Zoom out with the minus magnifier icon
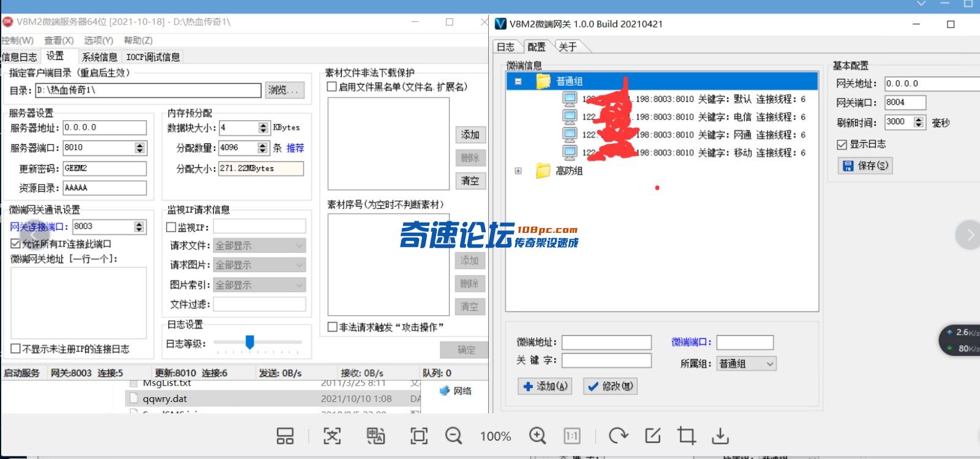This screenshot has width=980, height=459. 454,436
